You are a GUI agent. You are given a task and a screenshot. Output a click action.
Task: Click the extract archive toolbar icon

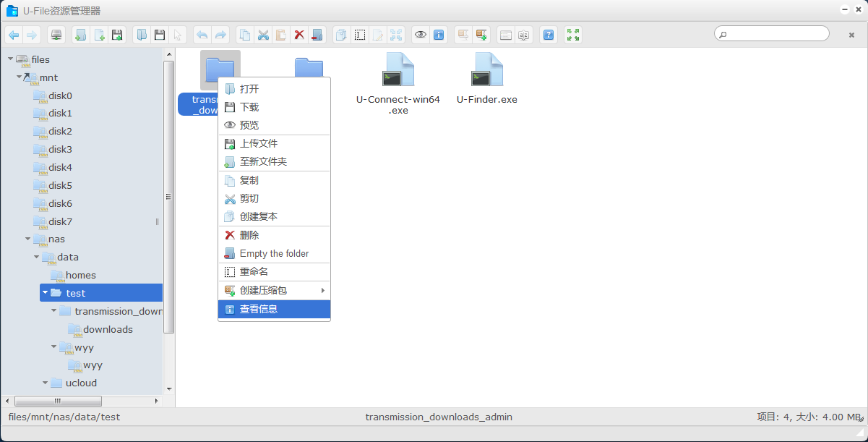coord(463,35)
